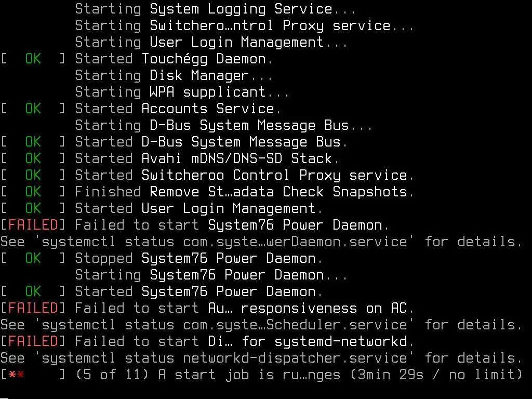
Task: Click the green OK beside Avahi mDNS/DNS-SD Stack
Action: coord(33,159)
